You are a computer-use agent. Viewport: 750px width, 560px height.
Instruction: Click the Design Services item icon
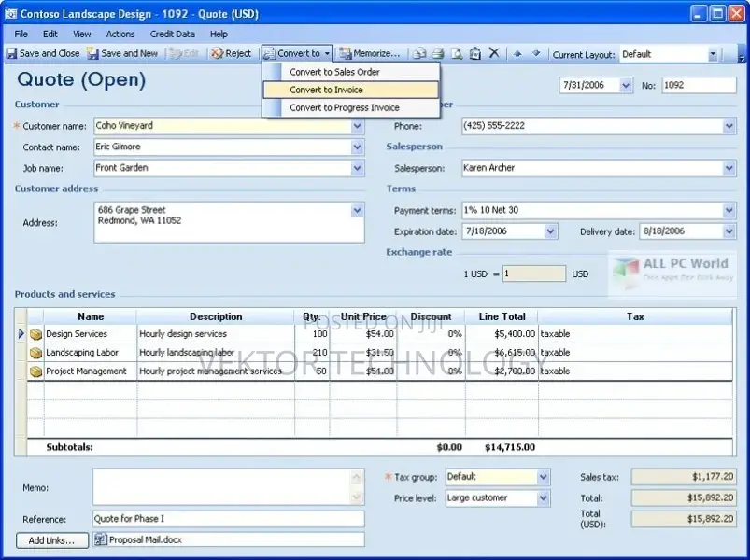coord(35,334)
